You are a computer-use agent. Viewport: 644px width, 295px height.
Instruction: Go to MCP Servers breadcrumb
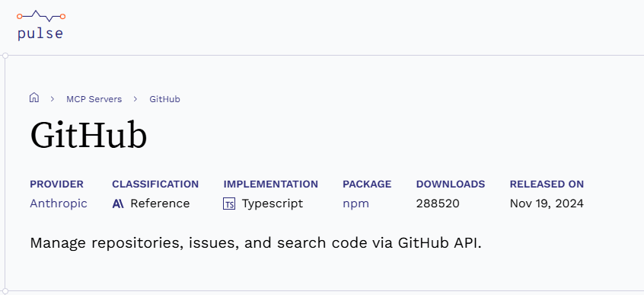point(94,99)
